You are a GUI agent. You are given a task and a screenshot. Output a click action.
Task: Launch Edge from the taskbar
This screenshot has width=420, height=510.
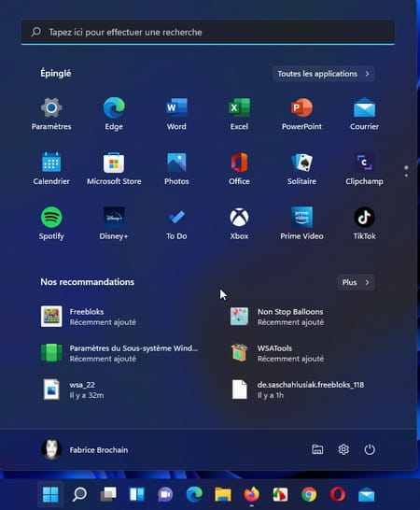194,494
